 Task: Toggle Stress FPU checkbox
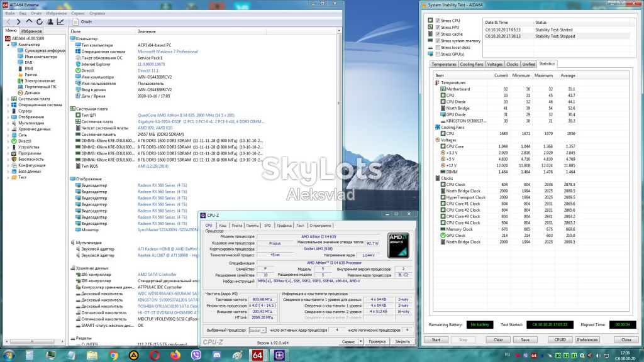(438, 27)
